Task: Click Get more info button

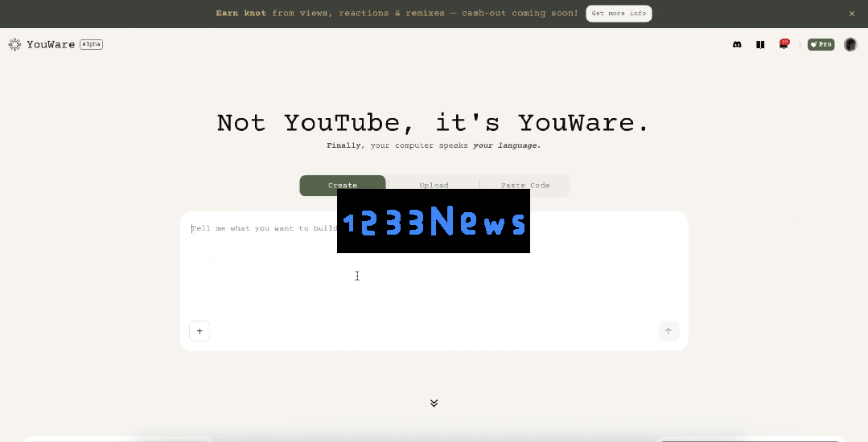Action: coord(619,14)
